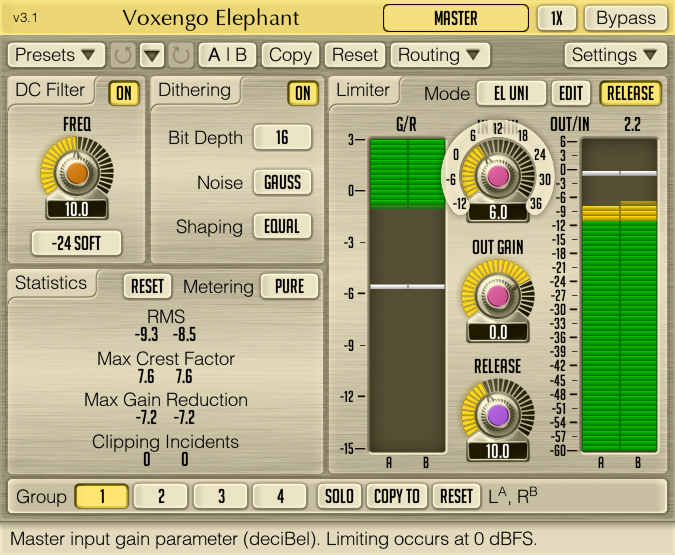The height and width of the screenshot is (555, 675).
Task: Click the status bar hint text
Action: tap(273, 539)
